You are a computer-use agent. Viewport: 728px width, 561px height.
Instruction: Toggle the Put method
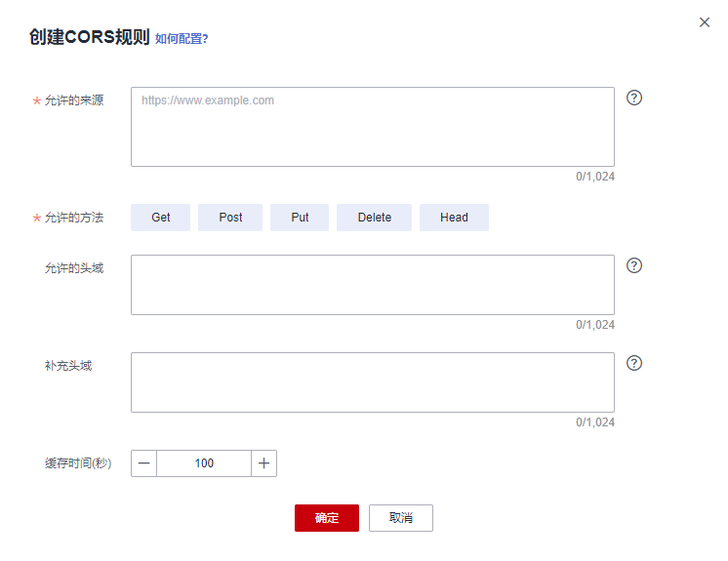(x=300, y=218)
